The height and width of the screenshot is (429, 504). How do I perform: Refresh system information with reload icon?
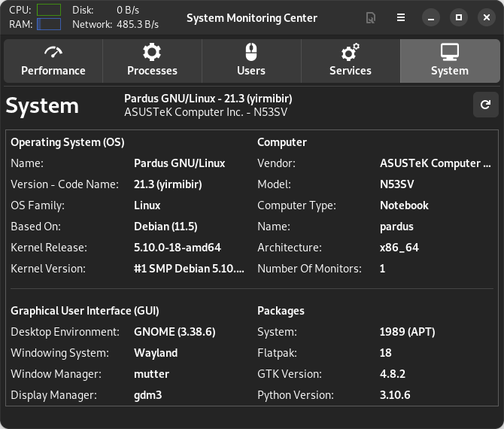485,105
